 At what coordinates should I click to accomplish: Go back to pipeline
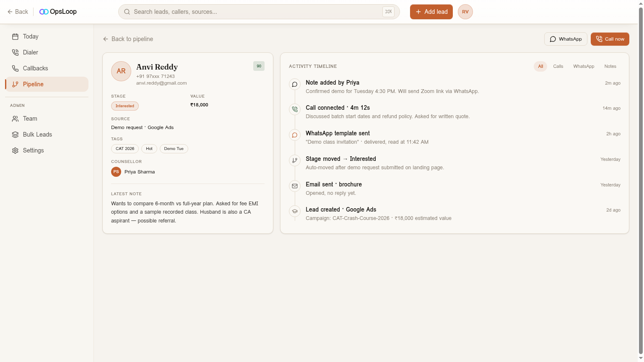coord(128,39)
